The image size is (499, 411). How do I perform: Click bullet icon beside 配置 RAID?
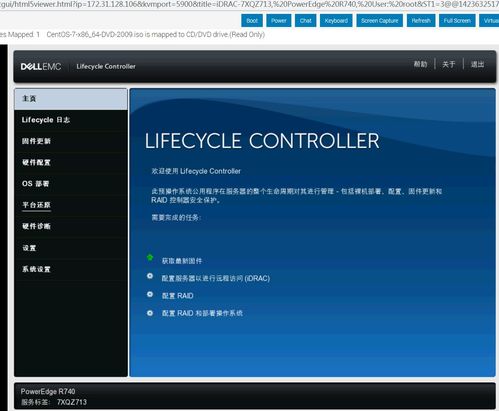(x=150, y=294)
